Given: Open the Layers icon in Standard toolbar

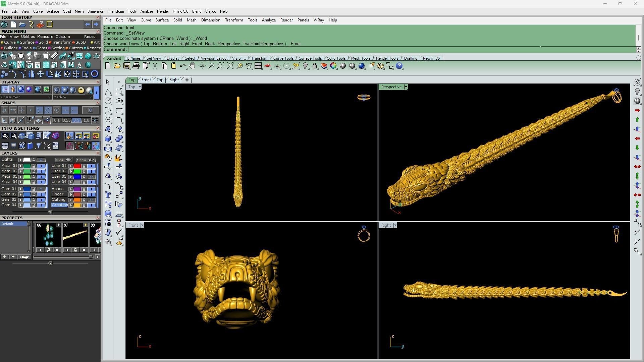Looking at the screenshot, I should pyautogui.click(x=324, y=66).
